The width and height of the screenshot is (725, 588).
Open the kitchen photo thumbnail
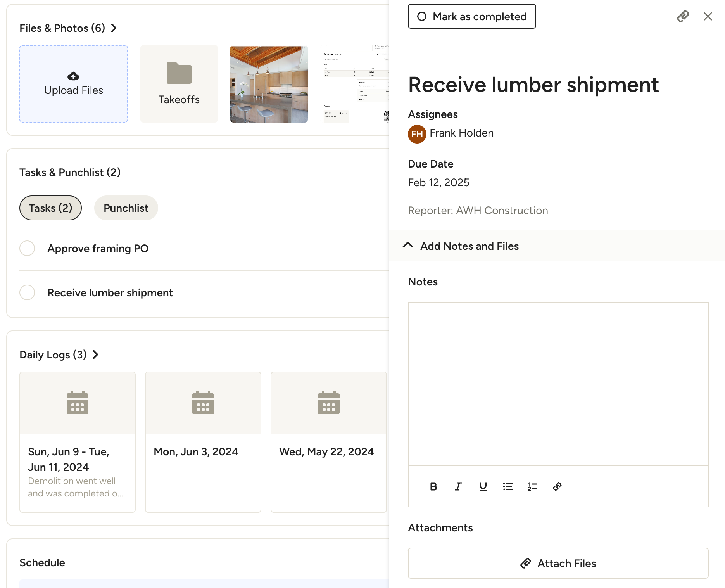[269, 84]
